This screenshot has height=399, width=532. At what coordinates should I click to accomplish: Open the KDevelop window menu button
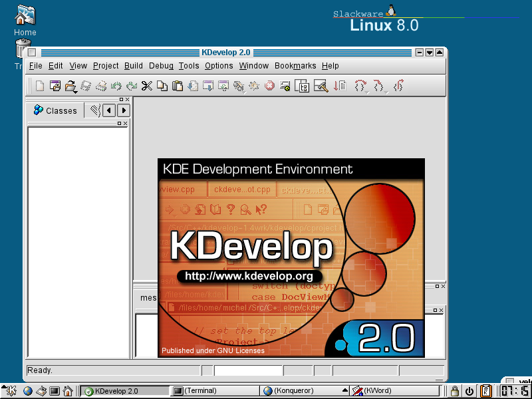32,53
